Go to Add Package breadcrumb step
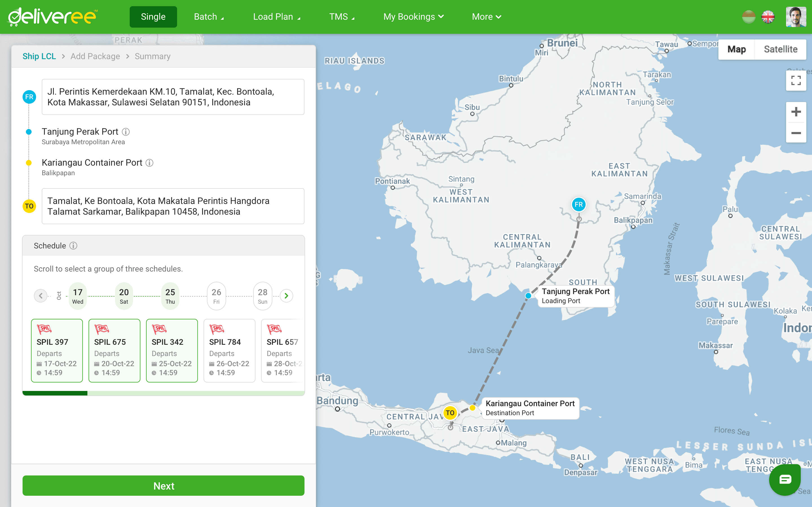 point(95,56)
